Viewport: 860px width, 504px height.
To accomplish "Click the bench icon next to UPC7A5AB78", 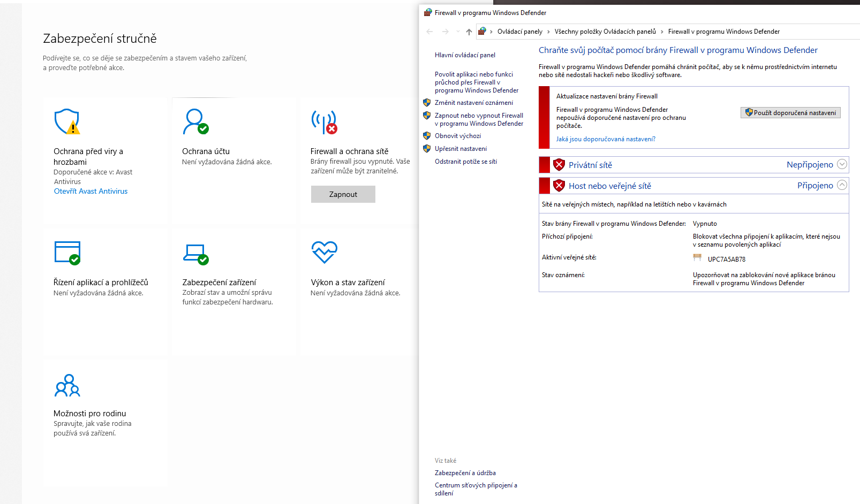I will 697,258.
